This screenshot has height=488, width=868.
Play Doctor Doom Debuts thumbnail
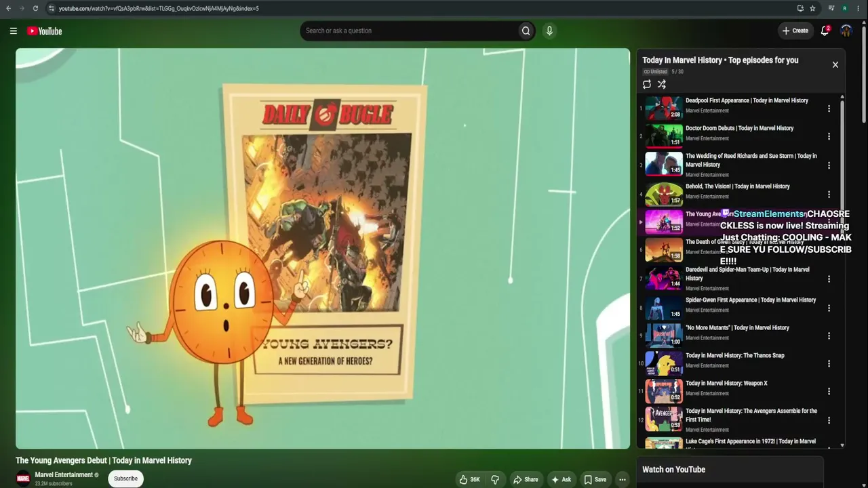point(664,136)
